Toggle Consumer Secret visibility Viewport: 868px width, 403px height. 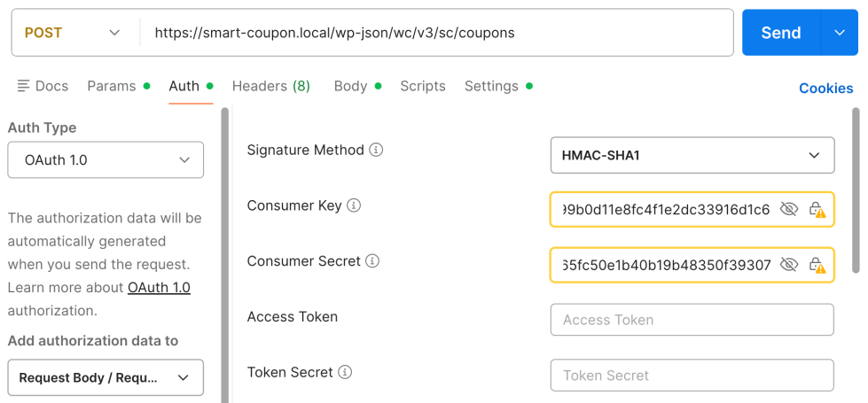(788, 265)
